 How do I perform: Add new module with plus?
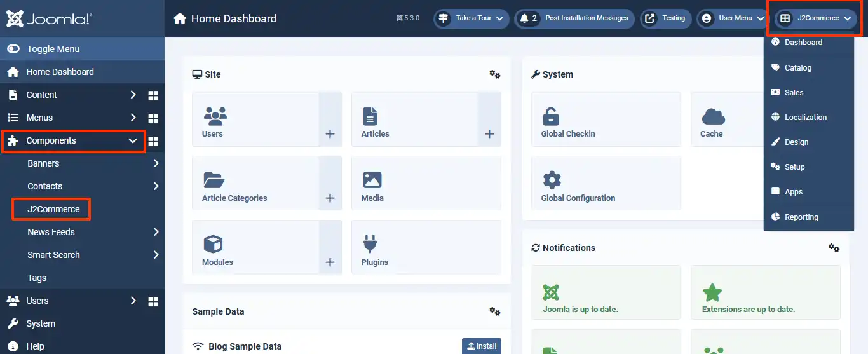pyautogui.click(x=330, y=262)
